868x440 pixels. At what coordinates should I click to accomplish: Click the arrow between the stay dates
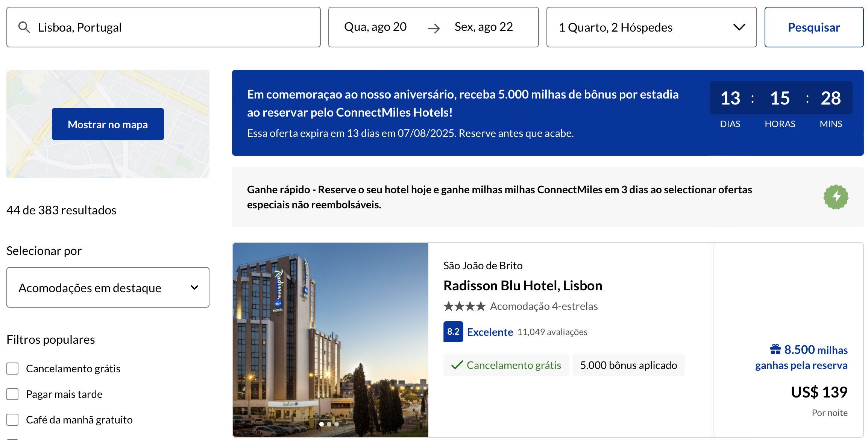pos(434,28)
